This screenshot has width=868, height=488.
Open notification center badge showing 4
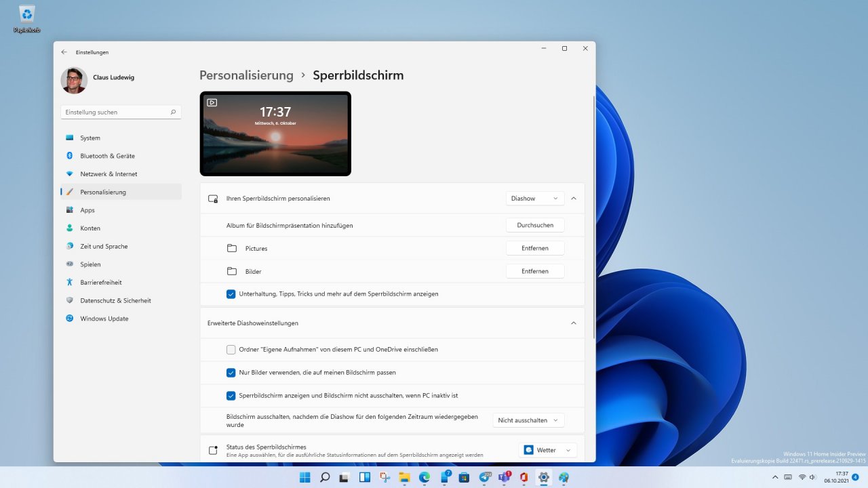(x=855, y=477)
